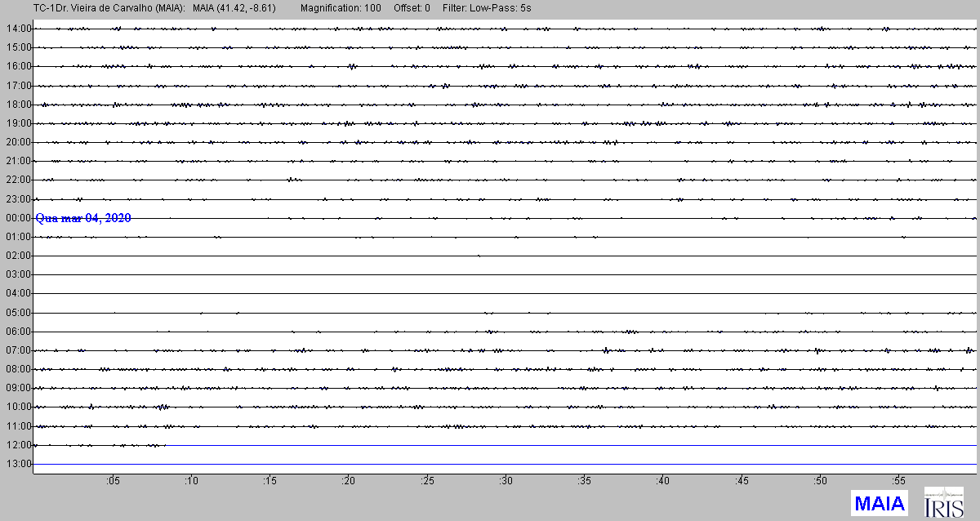Click the 'Filter: Low-Pass: 5s' header text
The height and width of the screenshot is (521, 980).
pos(492,7)
